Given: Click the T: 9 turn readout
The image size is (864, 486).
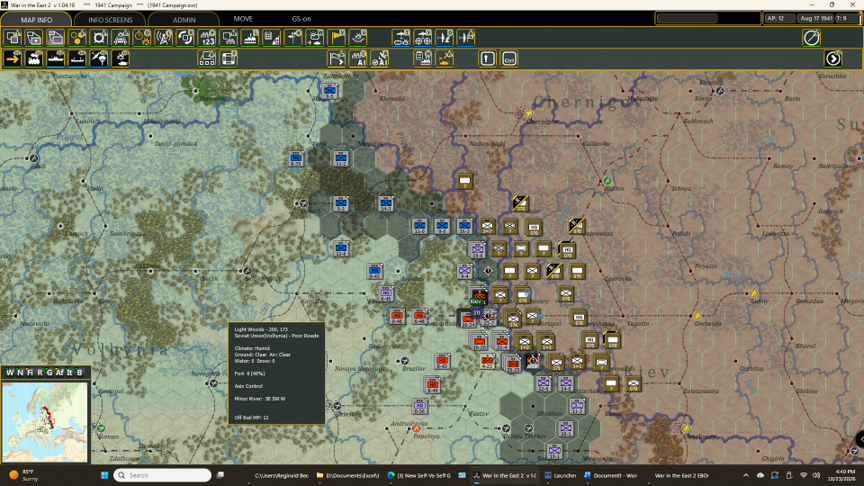Looking at the screenshot, I should [x=847, y=18].
